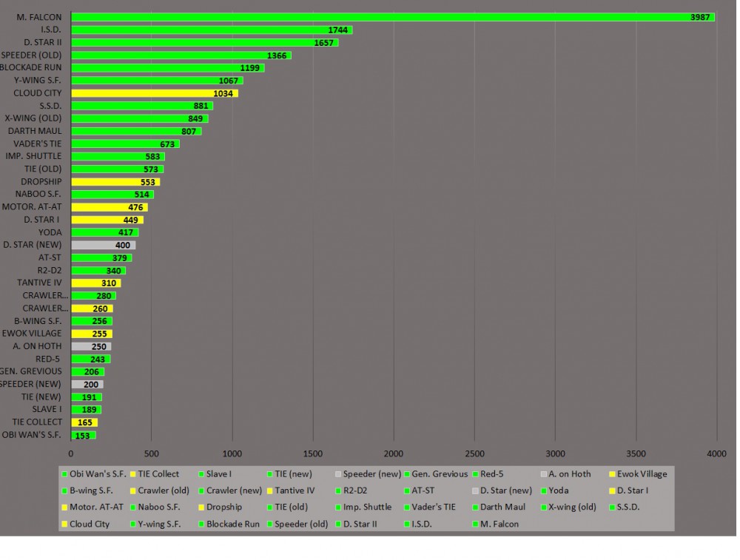The image size is (740, 560).
Task: Select the 'Y-wing S.F.' legend entry text
Action: click(159, 524)
